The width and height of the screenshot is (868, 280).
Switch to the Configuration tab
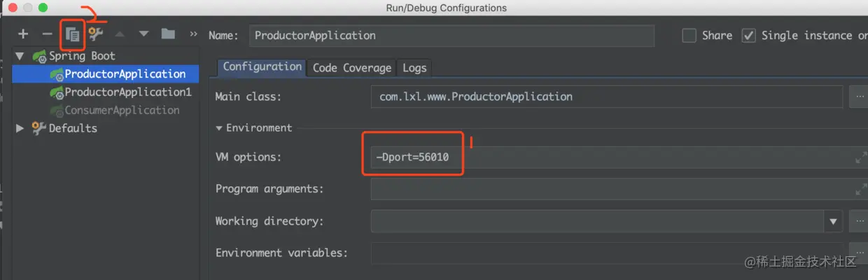tap(262, 67)
